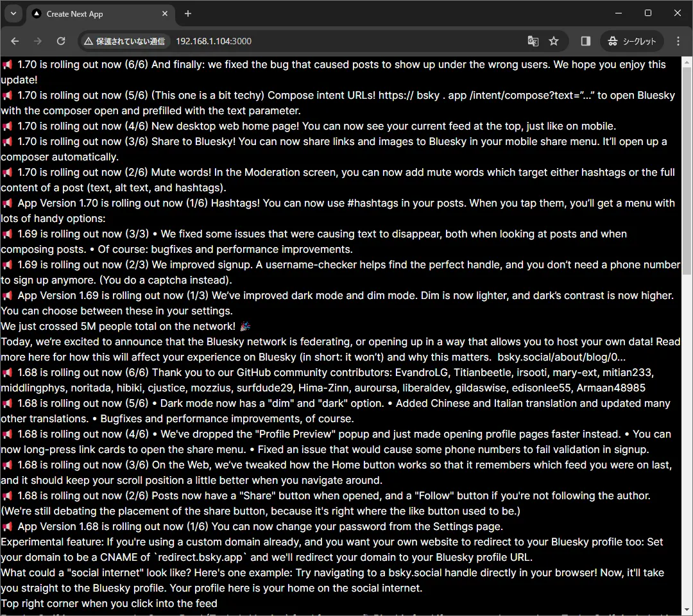Image resolution: width=693 pixels, height=616 pixels.
Task: Click the text "Mute words!" in 1.70 post
Action: 181,173
